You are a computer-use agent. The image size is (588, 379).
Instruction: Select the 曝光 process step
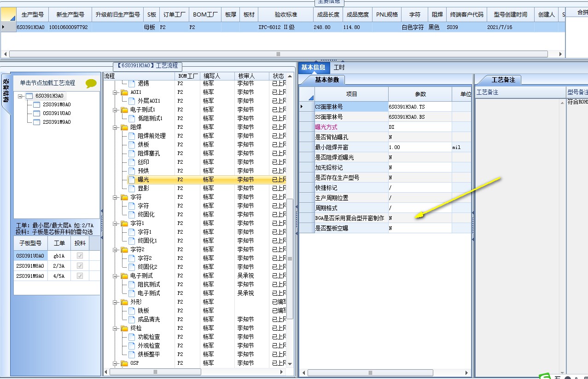pos(143,179)
